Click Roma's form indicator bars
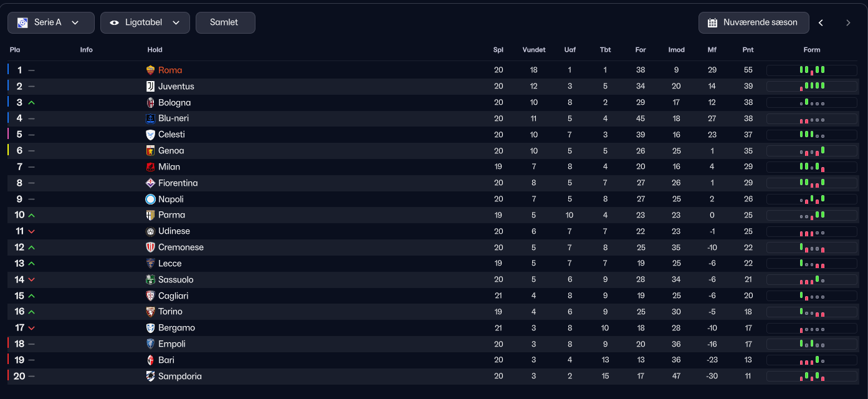This screenshot has width=868, height=399. (812, 70)
